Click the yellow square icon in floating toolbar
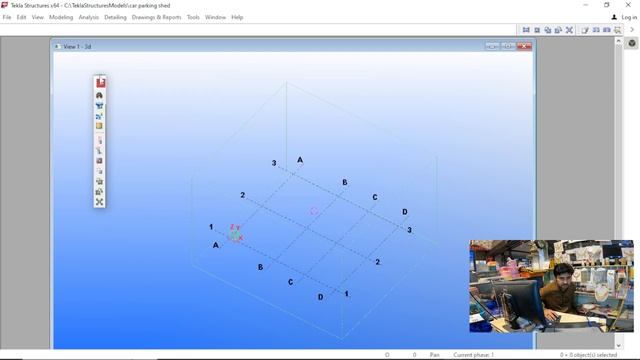640x360 pixels. [99, 126]
